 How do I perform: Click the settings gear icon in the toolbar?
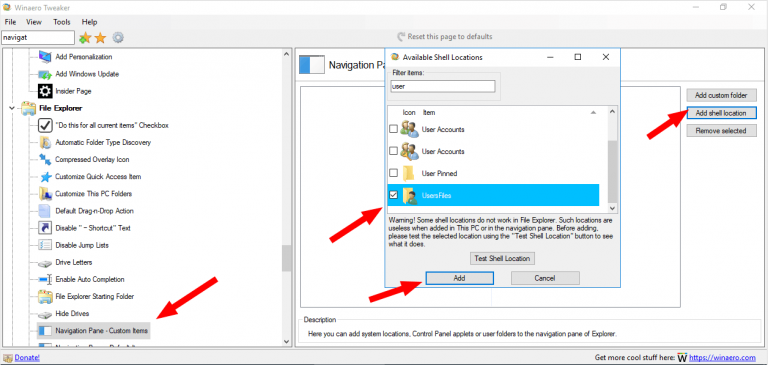[118, 38]
